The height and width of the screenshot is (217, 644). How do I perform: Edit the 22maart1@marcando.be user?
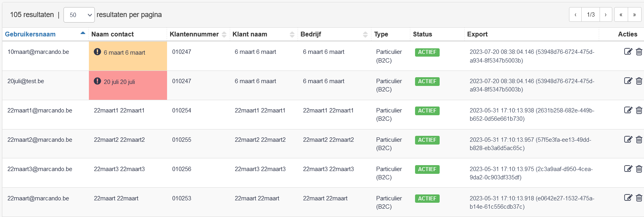(628, 110)
